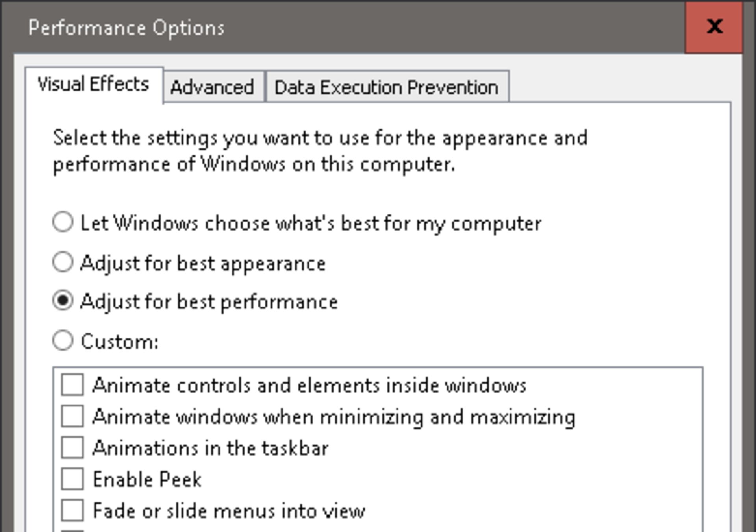This screenshot has height=532, width=756.
Task: Enable 'Animate controls and elements inside windows' checkbox
Action: click(x=72, y=385)
